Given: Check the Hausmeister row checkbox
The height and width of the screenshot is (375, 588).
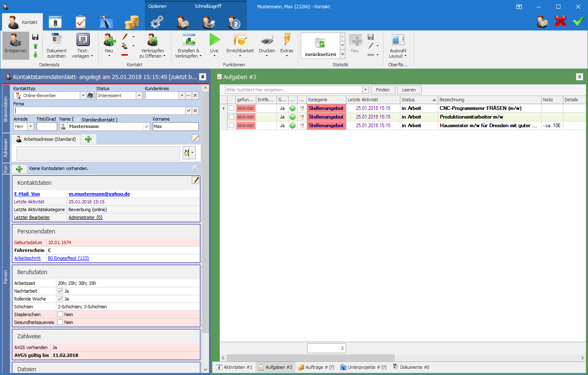Looking at the screenshot, I should point(231,126).
